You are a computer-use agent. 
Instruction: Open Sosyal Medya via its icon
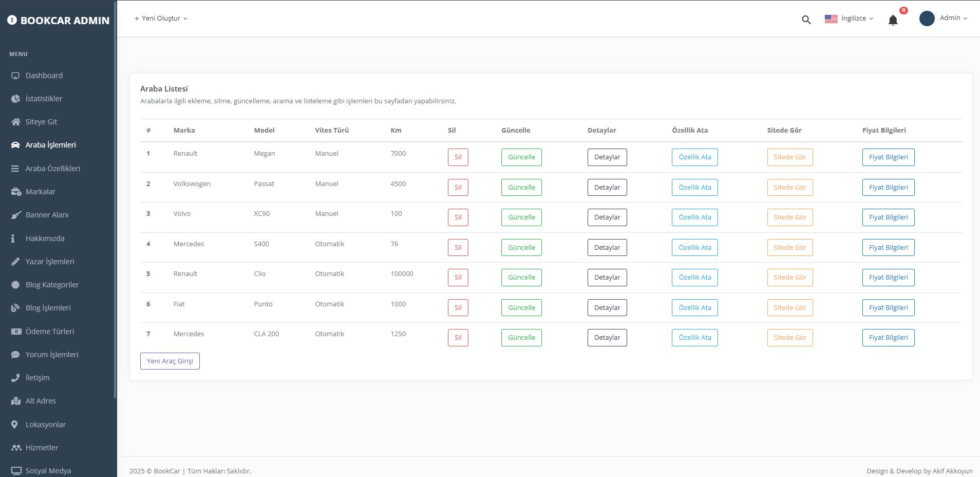15,470
